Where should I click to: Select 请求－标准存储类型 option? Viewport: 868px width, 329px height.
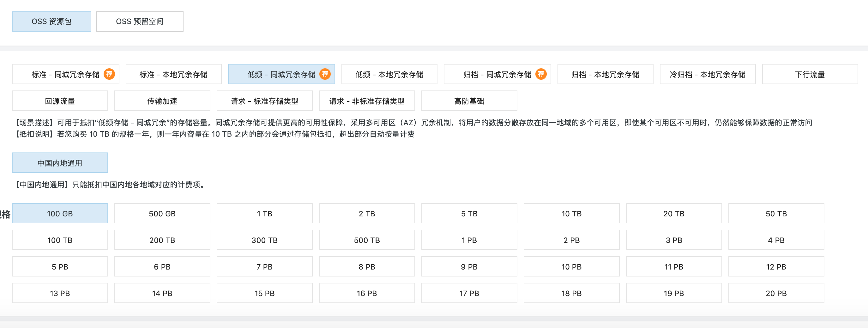coord(265,100)
